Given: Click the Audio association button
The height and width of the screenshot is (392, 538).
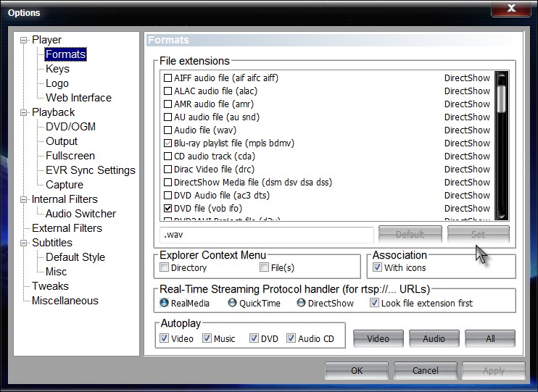Looking at the screenshot, I should (x=434, y=339).
